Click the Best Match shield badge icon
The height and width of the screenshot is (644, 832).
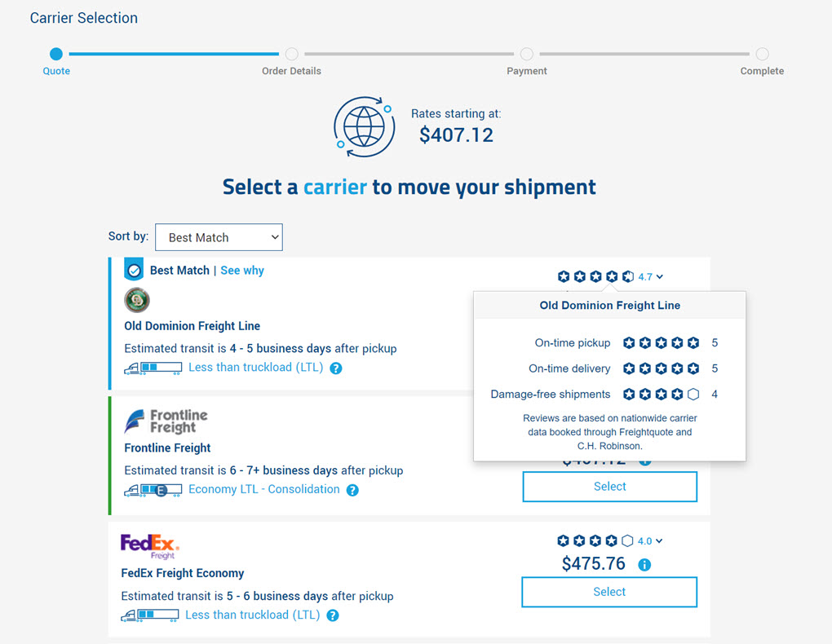[x=134, y=270]
